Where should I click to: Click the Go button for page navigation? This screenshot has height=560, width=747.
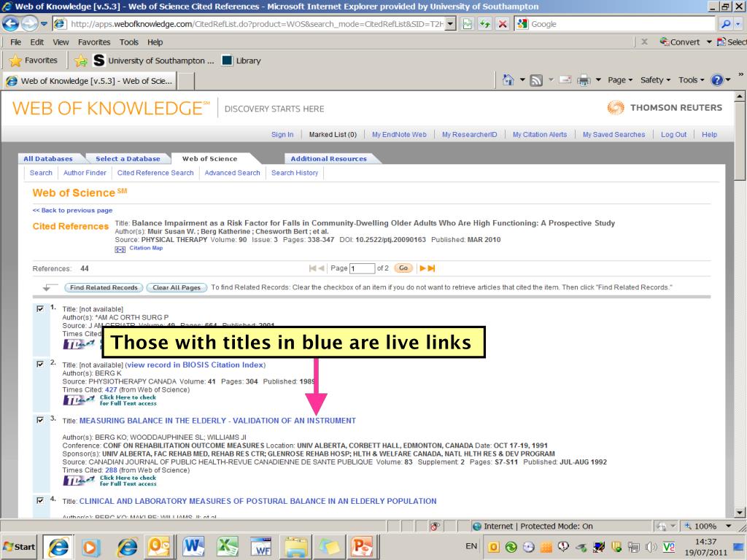(x=403, y=268)
